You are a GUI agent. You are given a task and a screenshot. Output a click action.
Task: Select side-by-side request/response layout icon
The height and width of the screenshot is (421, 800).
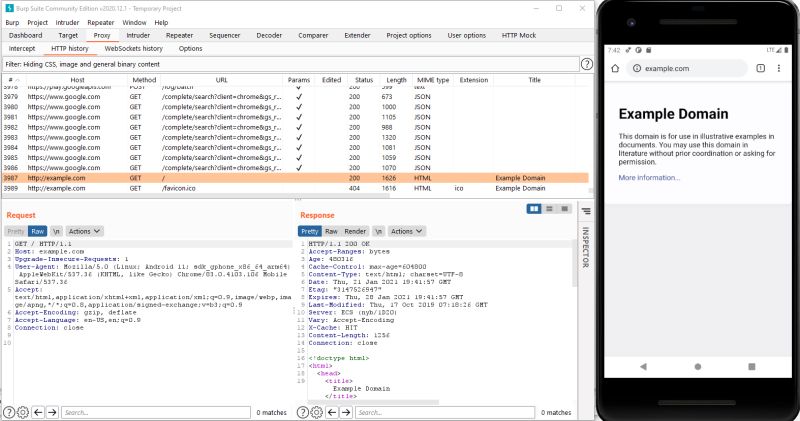pos(534,209)
